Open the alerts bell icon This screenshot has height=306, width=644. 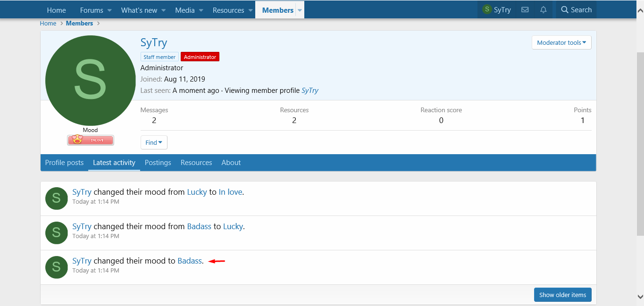coord(544,10)
